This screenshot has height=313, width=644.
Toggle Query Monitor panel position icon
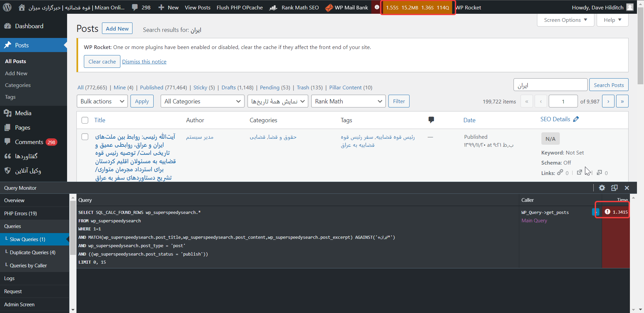[614, 188]
